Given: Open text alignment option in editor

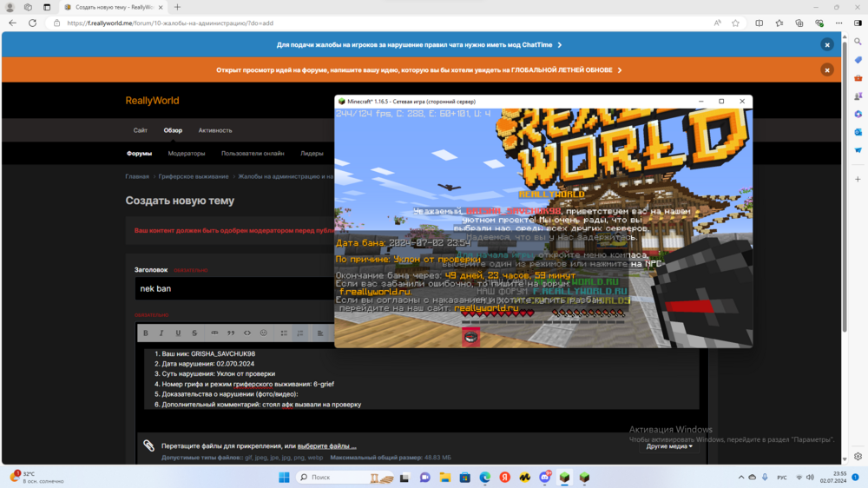Looking at the screenshot, I should [320, 333].
